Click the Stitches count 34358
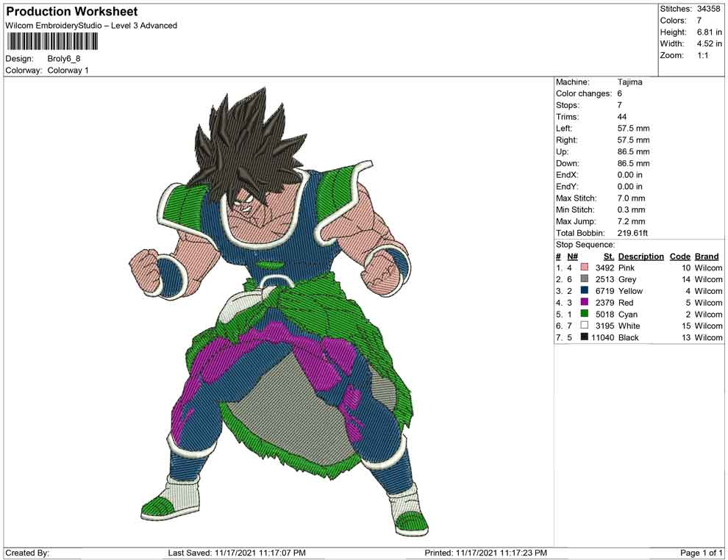The height and width of the screenshot is (560, 728). pos(710,9)
